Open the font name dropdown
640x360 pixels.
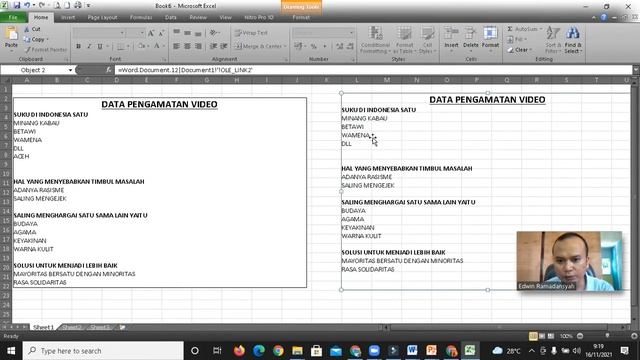[122, 33]
